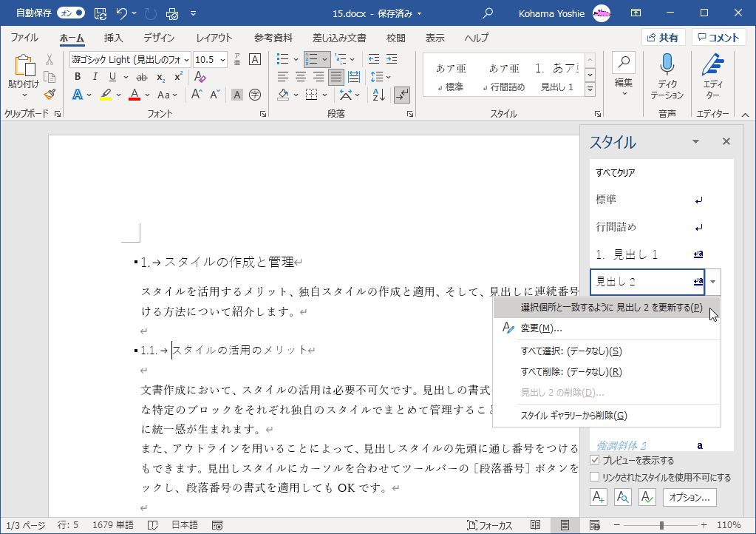
Task: Click the Manage Styles icon
Action: [x=647, y=498]
